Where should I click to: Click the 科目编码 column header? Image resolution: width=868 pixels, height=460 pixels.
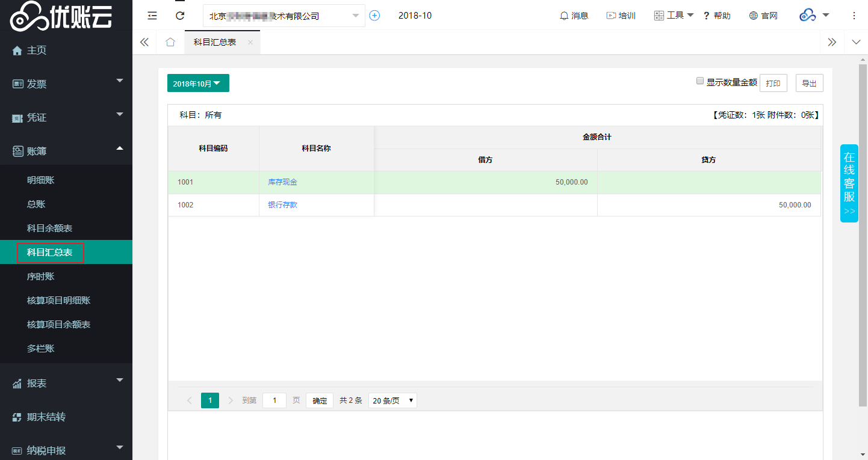214,149
